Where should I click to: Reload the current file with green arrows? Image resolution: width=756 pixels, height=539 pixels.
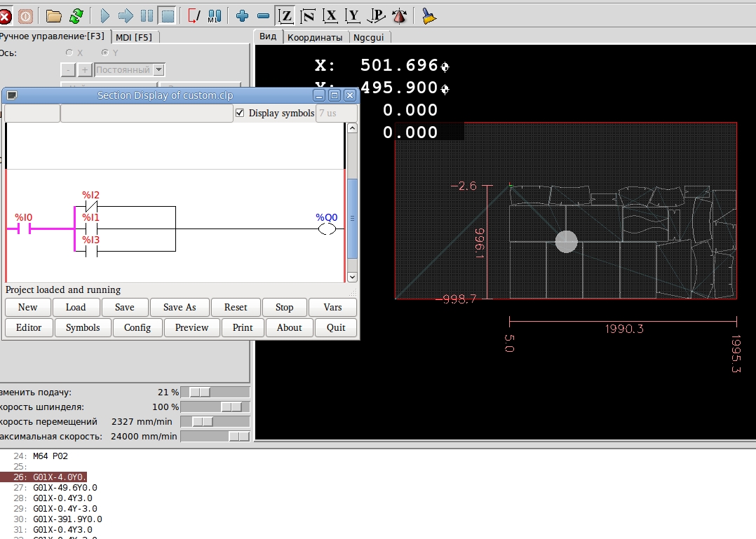tap(76, 15)
